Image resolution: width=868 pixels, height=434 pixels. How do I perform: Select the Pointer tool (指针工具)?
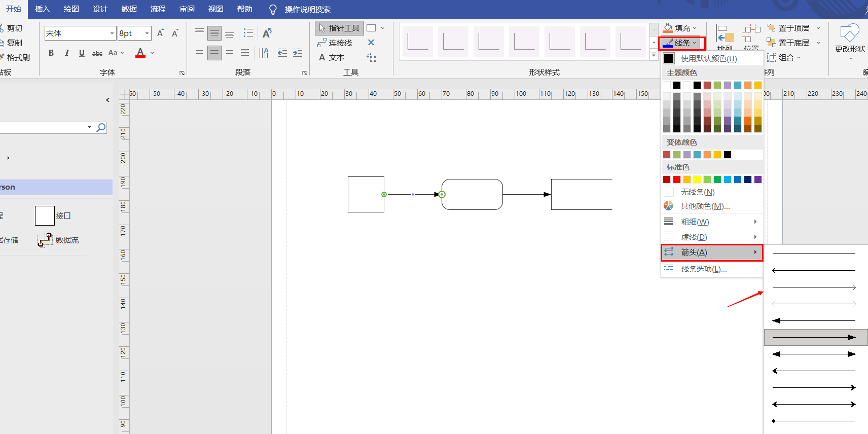(339, 28)
